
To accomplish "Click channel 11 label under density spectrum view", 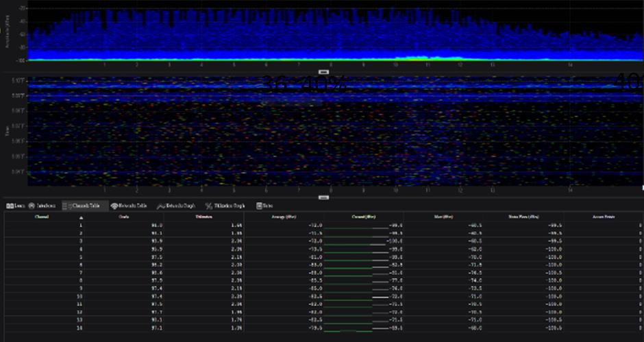I will [x=428, y=65].
